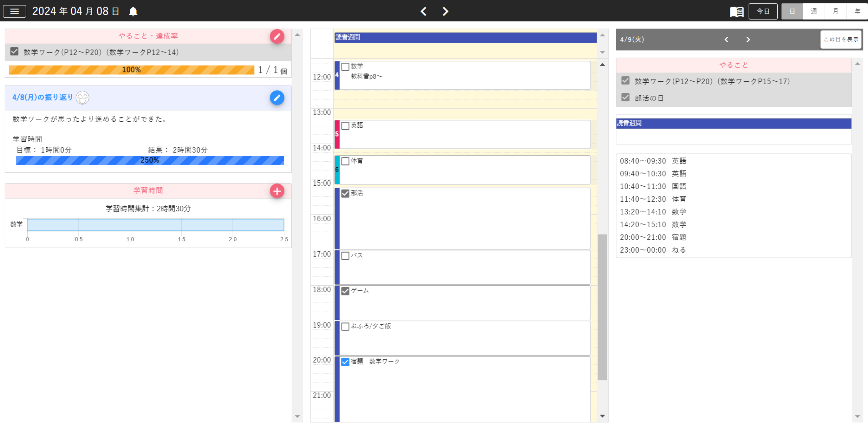The image size is (868, 427).
Task: Click blue 250% study time bar
Action: pyautogui.click(x=150, y=160)
